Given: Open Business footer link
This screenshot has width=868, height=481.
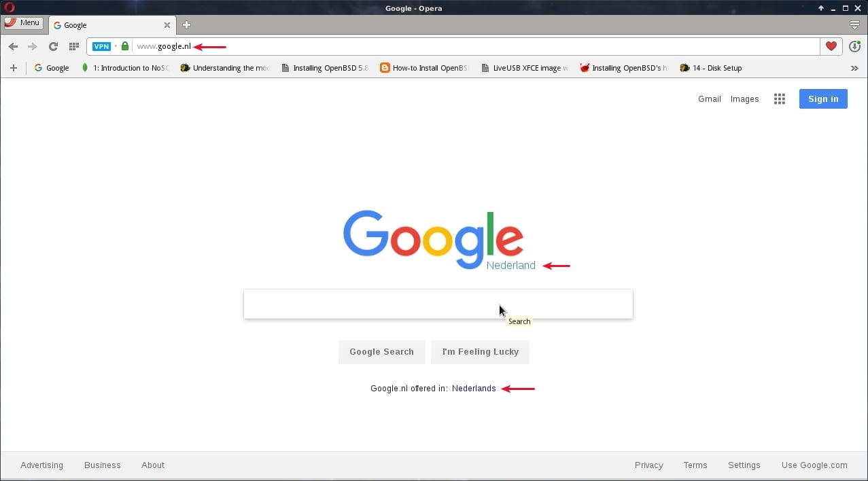Looking at the screenshot, I should 103,465.
